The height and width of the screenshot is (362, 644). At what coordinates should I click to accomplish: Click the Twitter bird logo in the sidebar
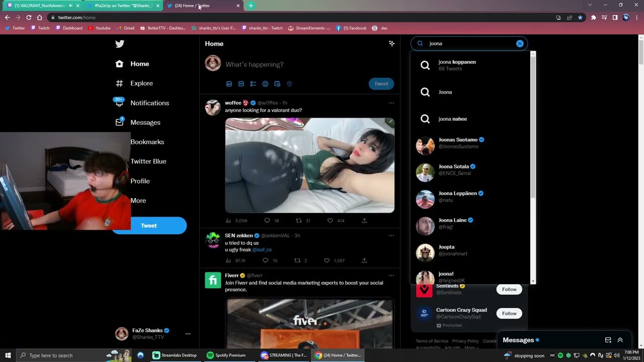click(119, 44)
